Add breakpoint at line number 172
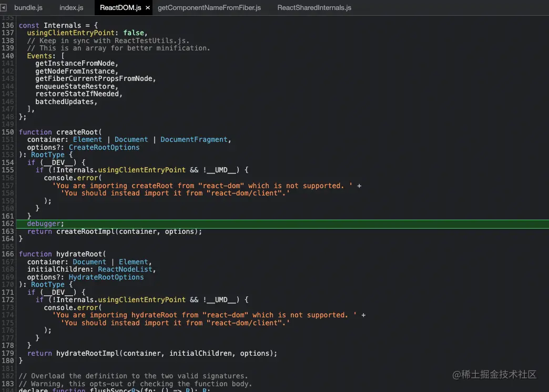The width and height of the screenshot is (549, 392). pos(8,300)
